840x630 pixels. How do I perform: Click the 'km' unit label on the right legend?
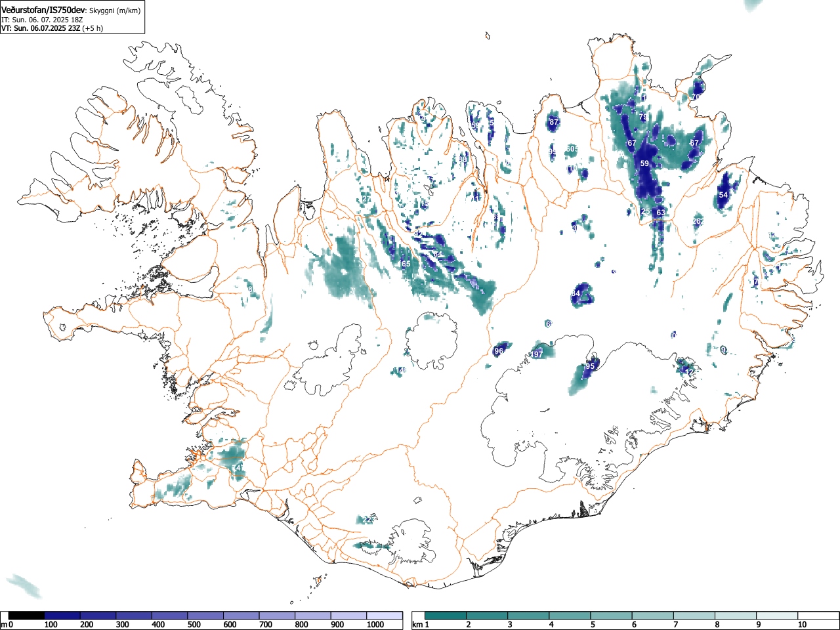coord(417,625)
